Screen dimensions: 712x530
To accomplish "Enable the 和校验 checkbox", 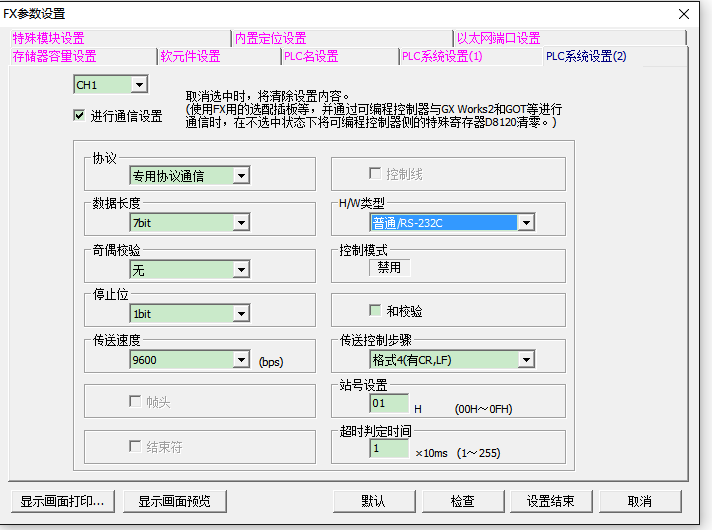I will (x=376, y=310).
